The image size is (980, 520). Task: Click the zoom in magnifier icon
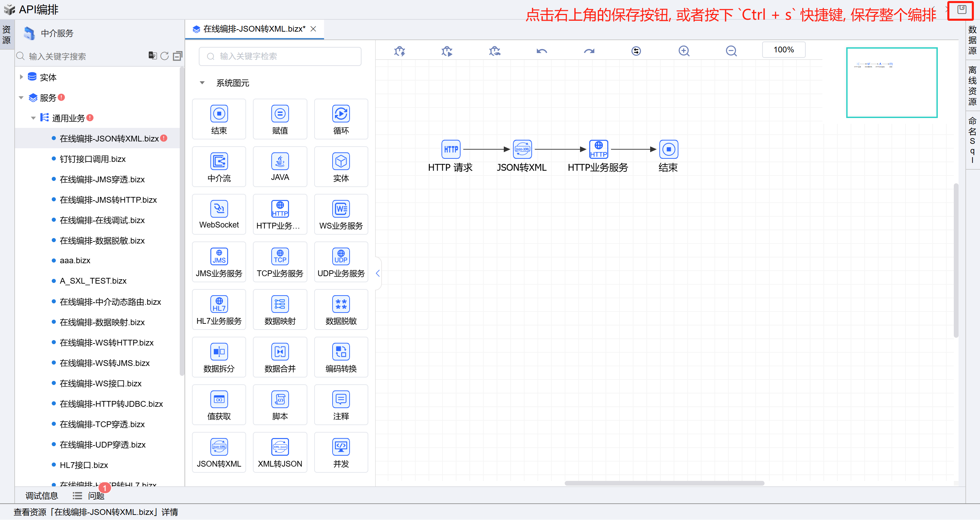tap(684, 51)
